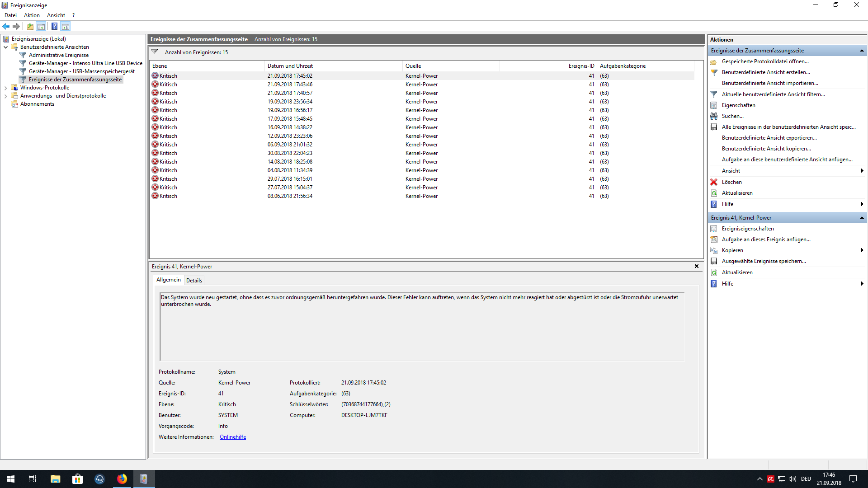Click Gespeicherte Protokolldatei öffnen action
Image resolution: width=868 pixels, height=488 pixels.
point(765,61)
